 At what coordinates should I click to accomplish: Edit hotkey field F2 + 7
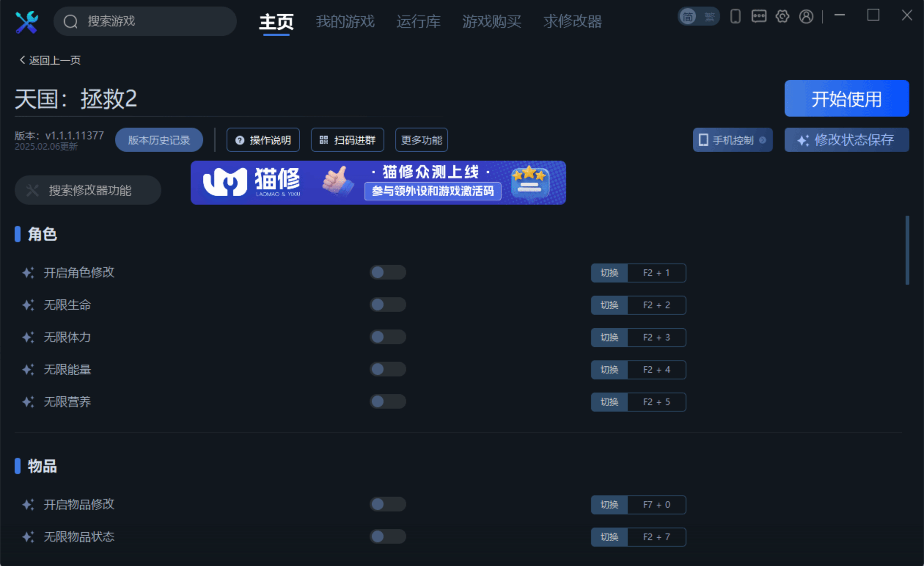(x=657, y=537)
